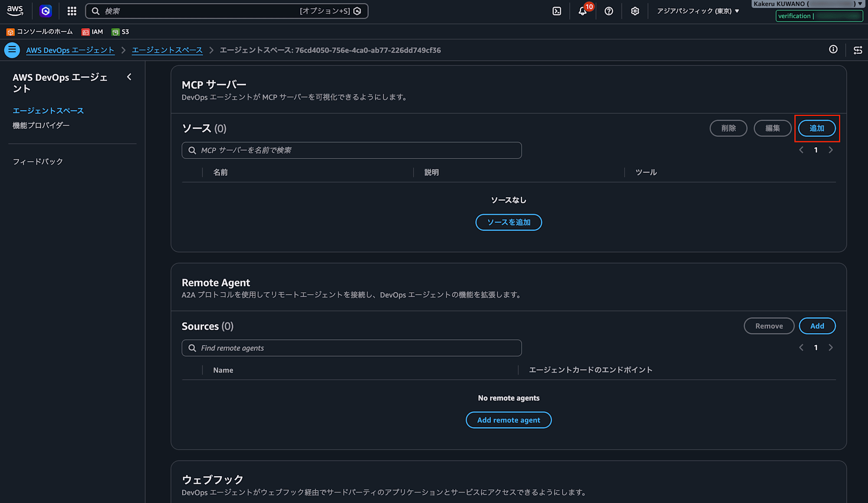Click the Add button for remote agents
Image resolution: width=868 pixels, height=503 pixels.
click(817, 326)
